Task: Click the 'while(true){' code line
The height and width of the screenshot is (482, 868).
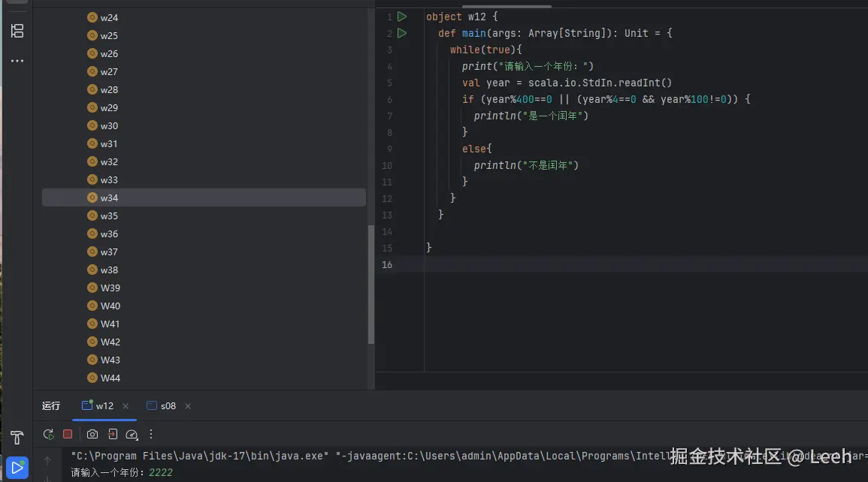Action: click(485, 50)
